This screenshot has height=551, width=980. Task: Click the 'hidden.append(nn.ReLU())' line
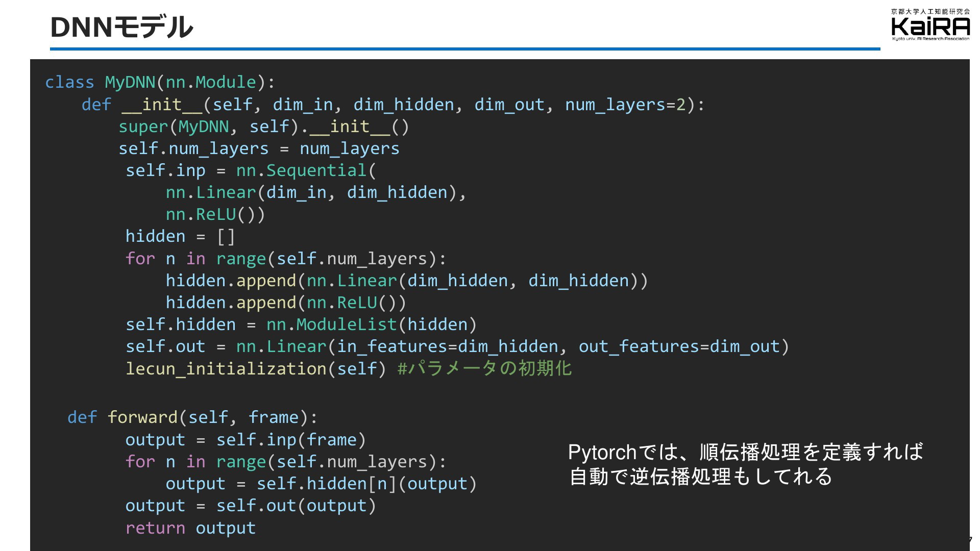pyautogui.click(x=286, y=303)
